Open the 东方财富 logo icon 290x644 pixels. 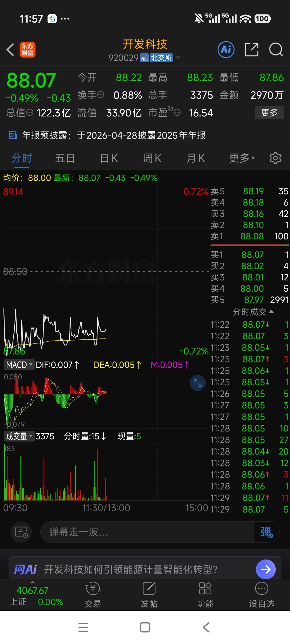pos(27,50)
